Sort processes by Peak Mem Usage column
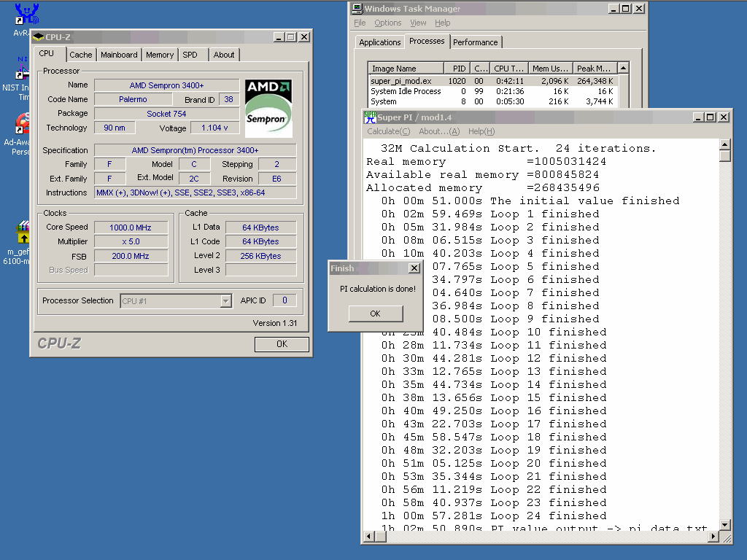The width and height of the screenshot is (747, 560). pyautogui.click(x=595, y=68)
